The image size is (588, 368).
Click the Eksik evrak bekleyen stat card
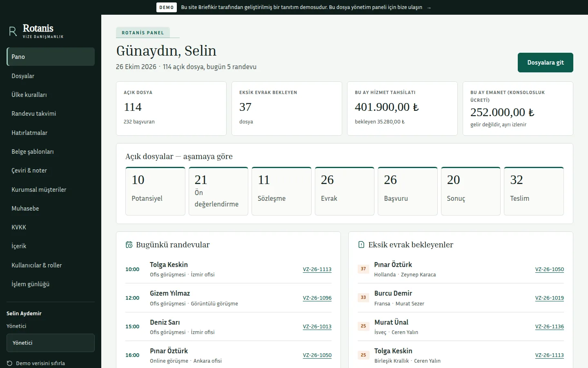coord(287,108)
